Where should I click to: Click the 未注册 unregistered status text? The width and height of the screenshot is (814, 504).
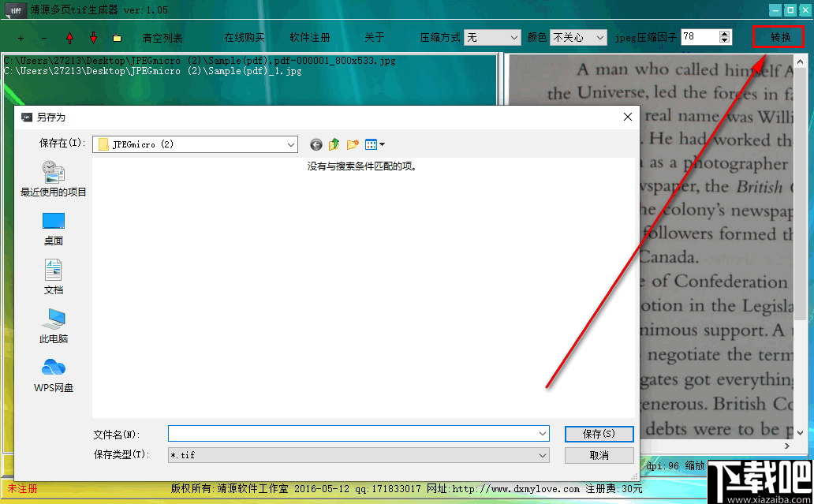[22, 488]
